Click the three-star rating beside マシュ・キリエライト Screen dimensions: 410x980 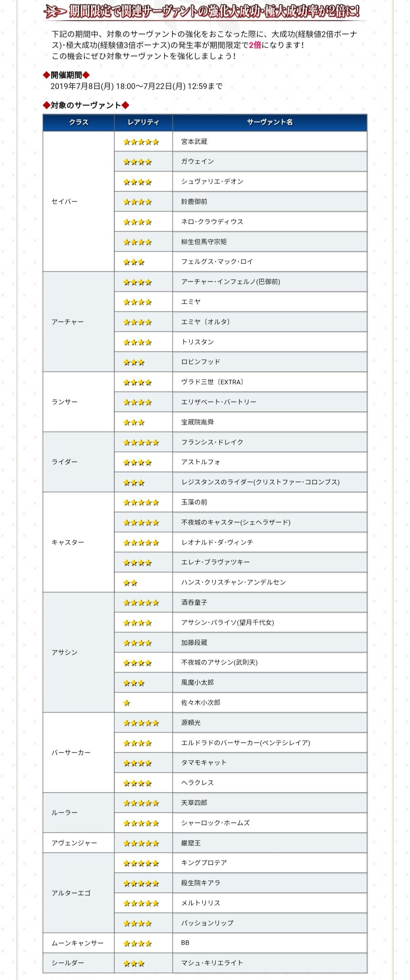pos(134,964)
